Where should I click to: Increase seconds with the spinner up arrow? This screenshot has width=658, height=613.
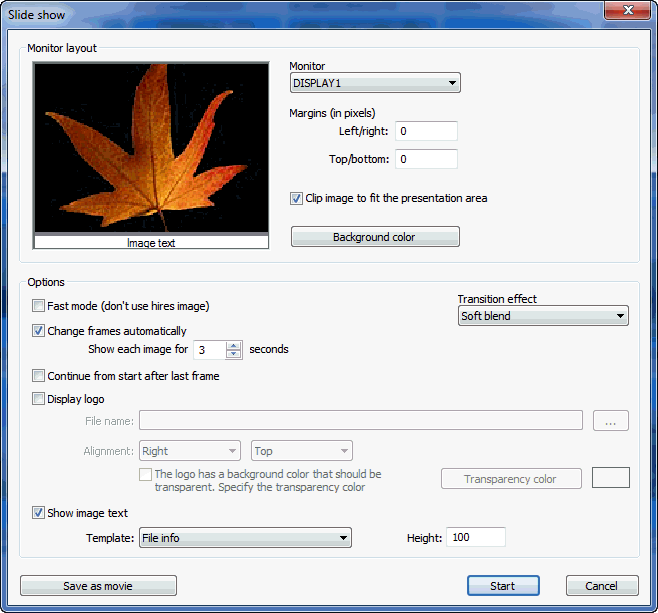point(234,345)
